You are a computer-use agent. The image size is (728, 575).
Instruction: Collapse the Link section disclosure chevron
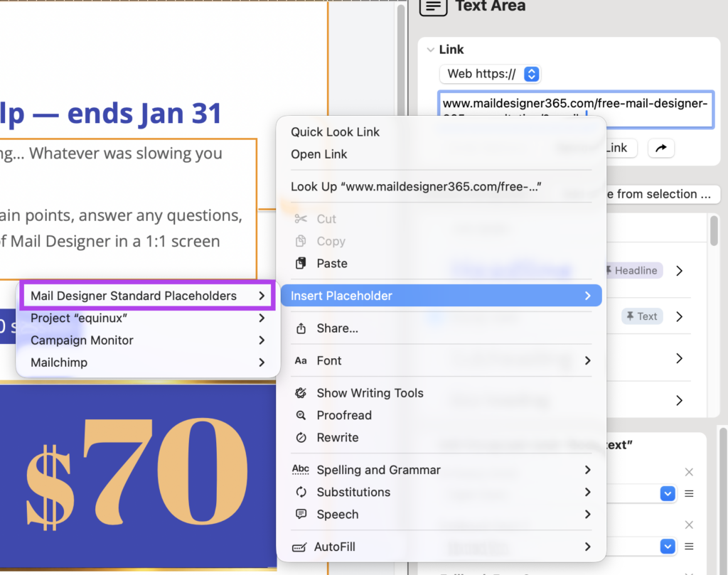(x=432, y=49)
